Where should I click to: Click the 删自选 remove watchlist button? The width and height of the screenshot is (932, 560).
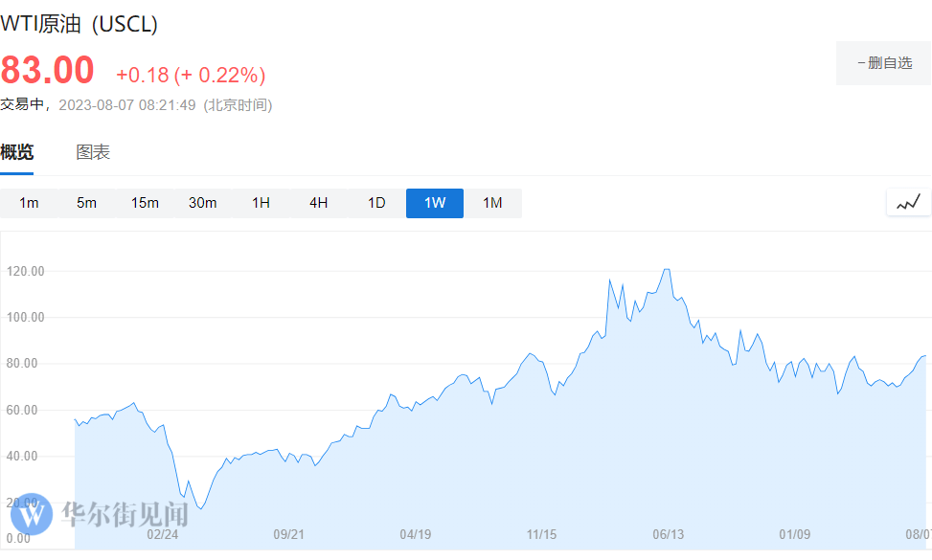tap(884, 63)
